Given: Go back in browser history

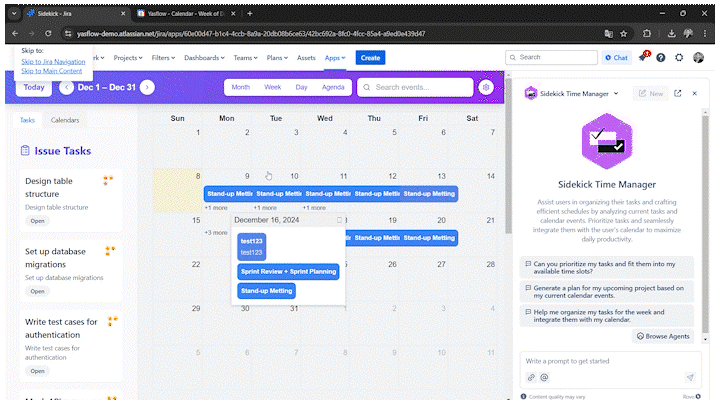Looking at the screenshot, I should (15, 34).
